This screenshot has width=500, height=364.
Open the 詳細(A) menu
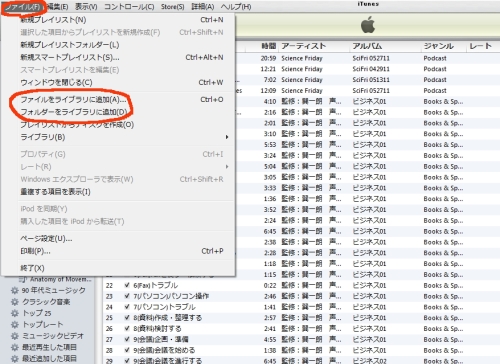click(x=203, y=7)
